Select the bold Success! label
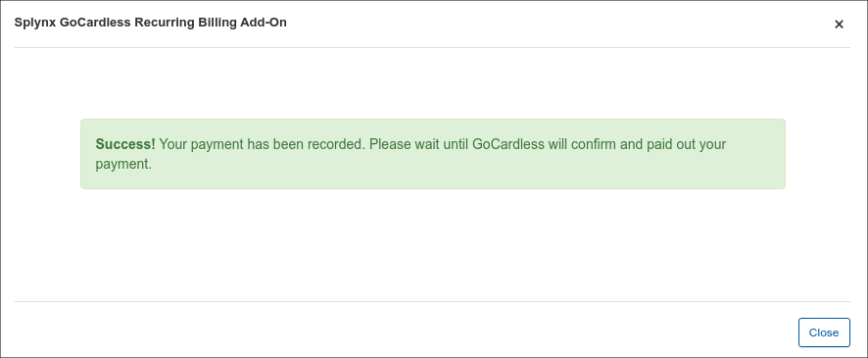Screen dimensions: 868x358 point(125,144)
